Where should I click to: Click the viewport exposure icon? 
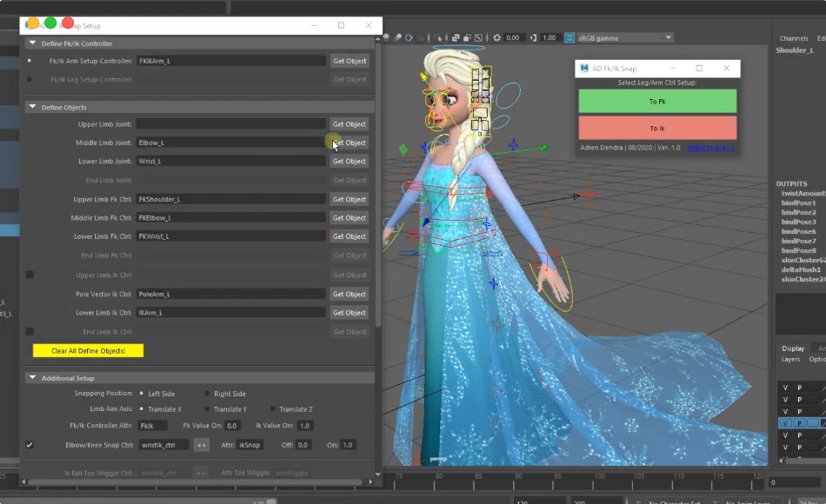(x=497, y=38)
